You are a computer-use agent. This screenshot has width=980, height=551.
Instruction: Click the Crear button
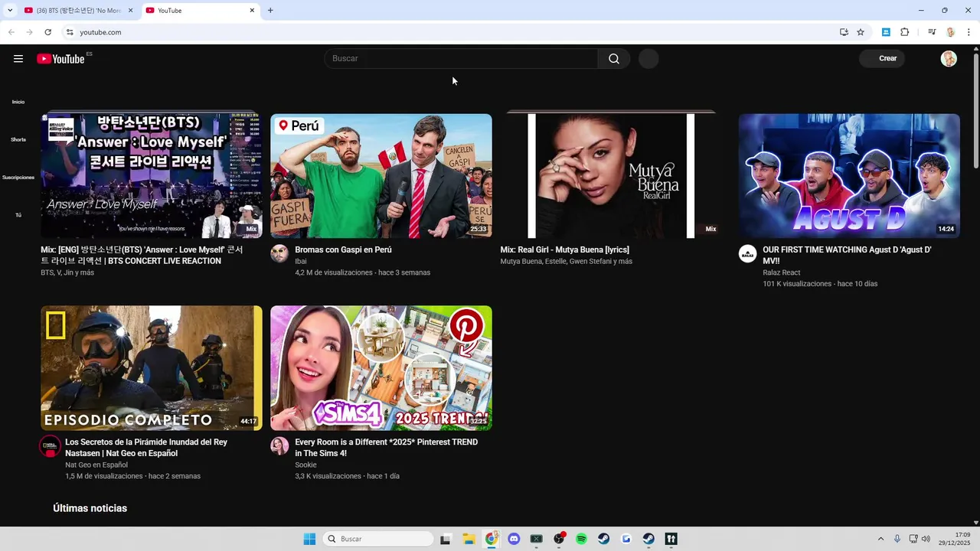(x=882, y=59)
